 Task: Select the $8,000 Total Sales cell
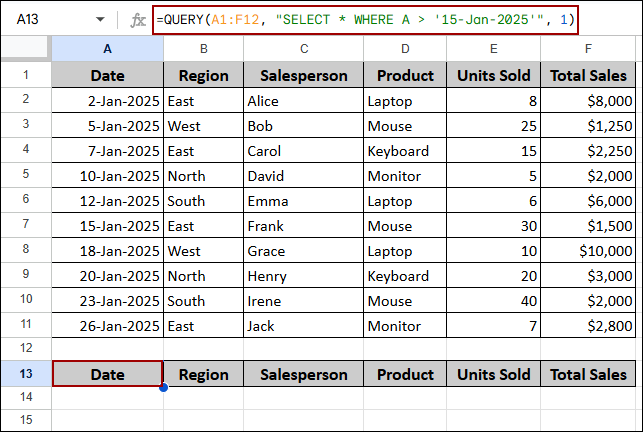pos(588,101)
